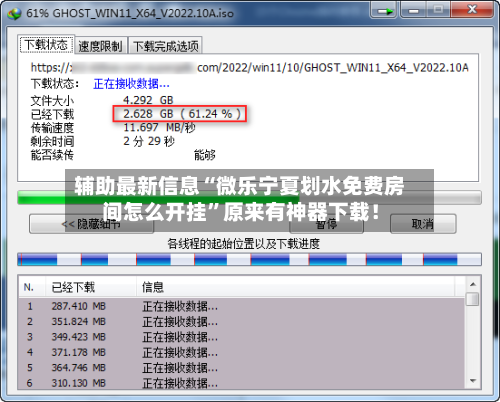Select thread row 2 with 351.824 MB
The image size is (500, 402).
pos(242,321)
